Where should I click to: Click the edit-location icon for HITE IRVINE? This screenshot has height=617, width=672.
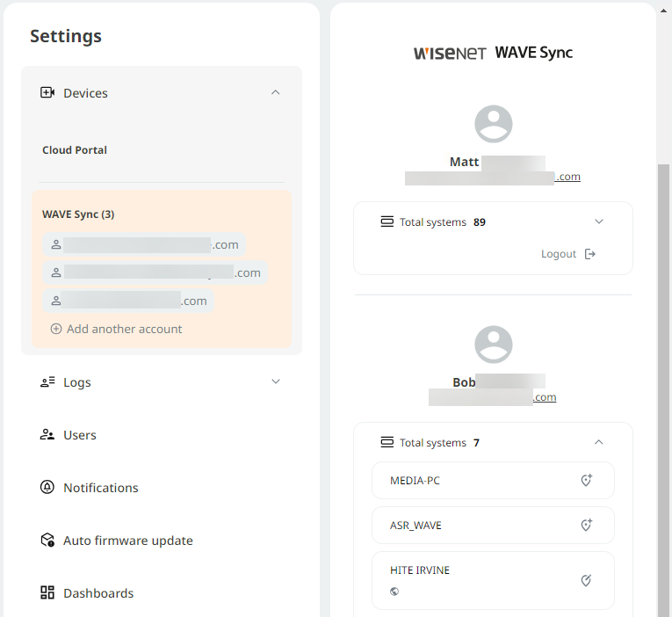tap(586, 581)
